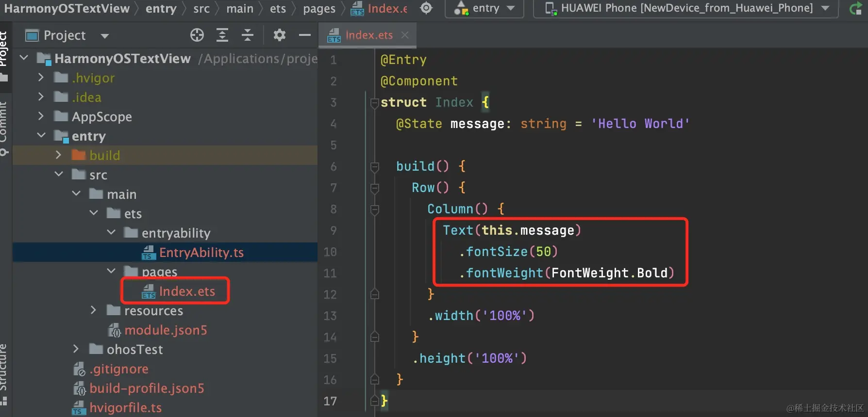This screenshot has height=417, width=868.
Task: Click fold end marker at line 17
Action: pyautogui.click(x=374, y=401)
